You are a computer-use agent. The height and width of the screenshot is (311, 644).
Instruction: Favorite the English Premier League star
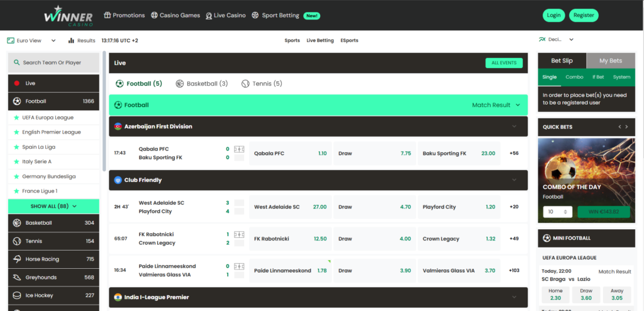(16, 132)
